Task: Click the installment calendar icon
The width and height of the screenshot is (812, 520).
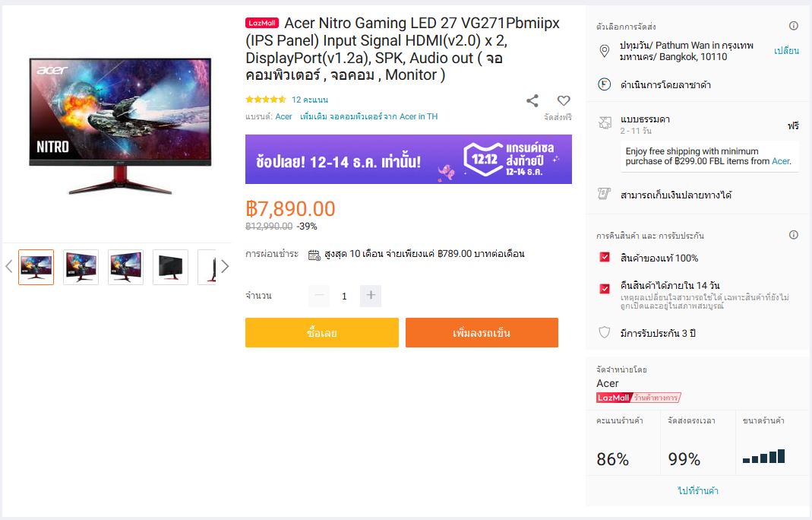Action: coord(314,255)
